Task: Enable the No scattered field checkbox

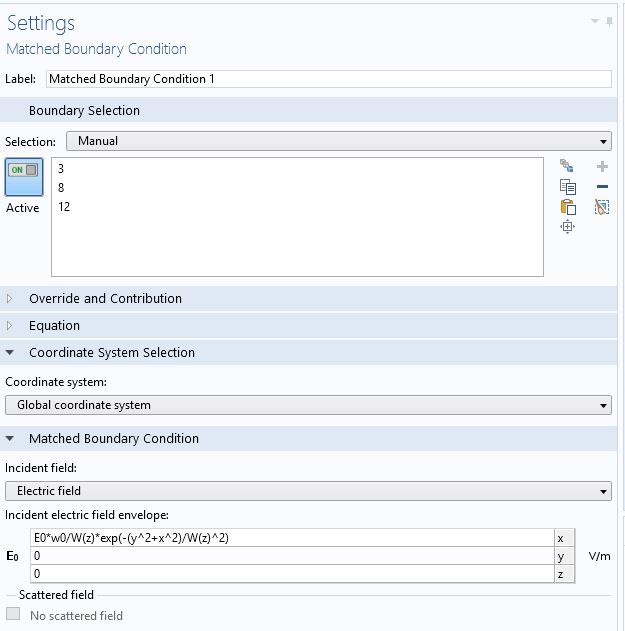Action: point(14,615)
